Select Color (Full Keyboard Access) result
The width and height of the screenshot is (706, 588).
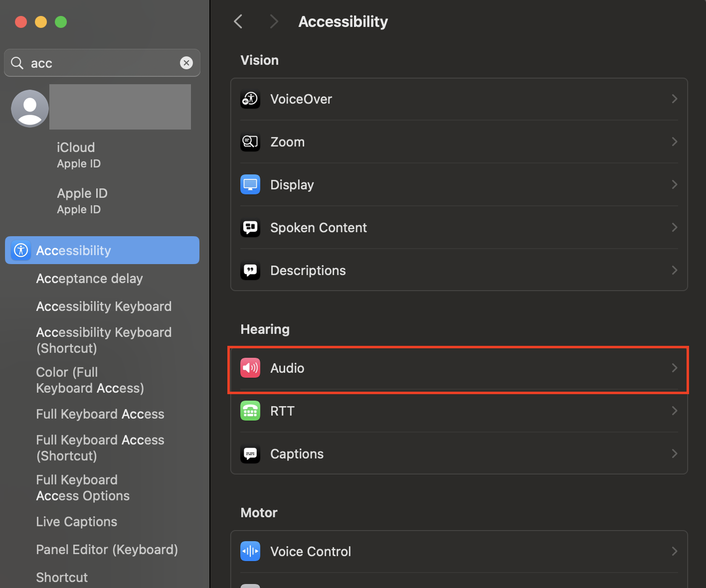pyautogui.click(x=90, y=380)
